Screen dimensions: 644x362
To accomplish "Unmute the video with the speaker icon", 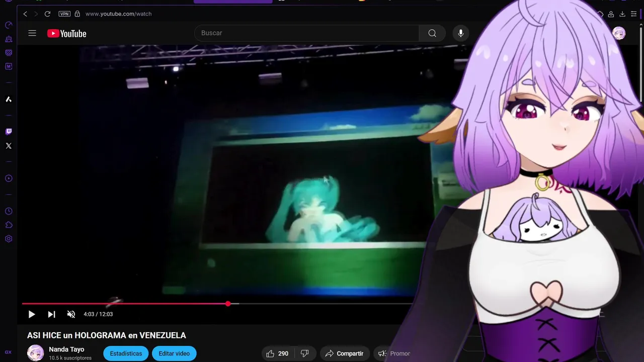I will [71, 314].
